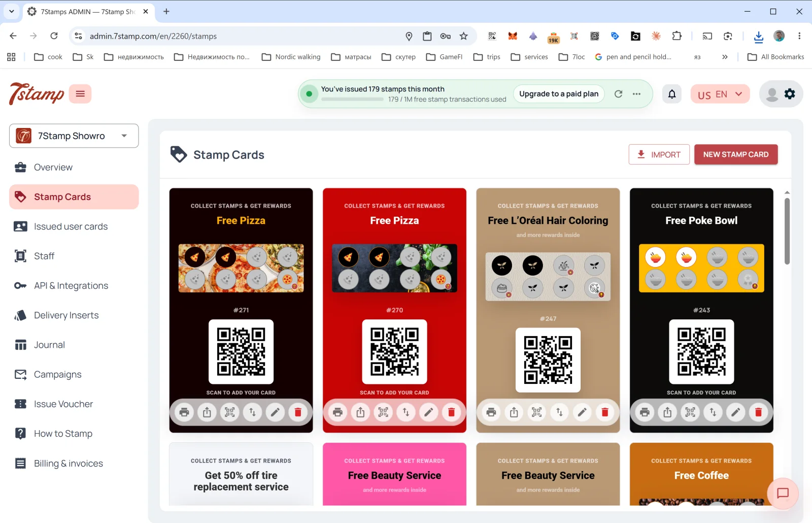This screenshot has width=812, height=523.
Task: Share the Free Poke Bowl card
Action: 667,412
